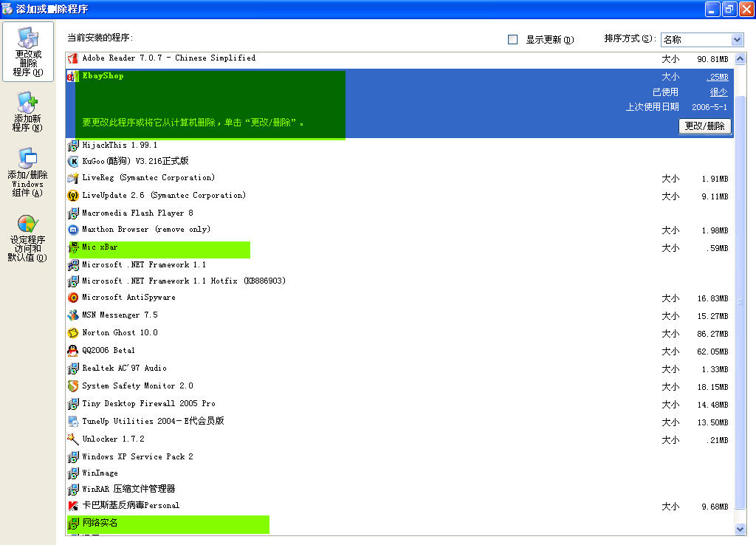Screen dimensions: 756x545
Task: Click the 9.68MB size of Kaspersky
Action: [715, 507]
